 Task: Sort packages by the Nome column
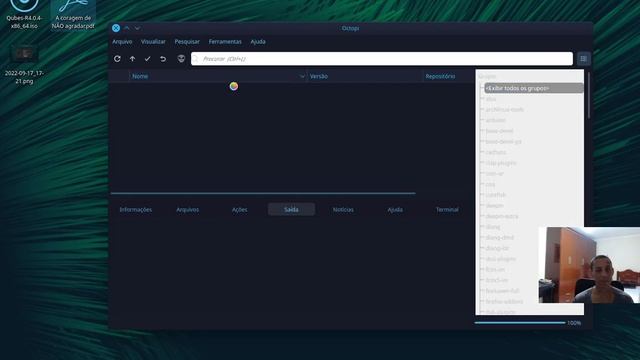(218, 76)
